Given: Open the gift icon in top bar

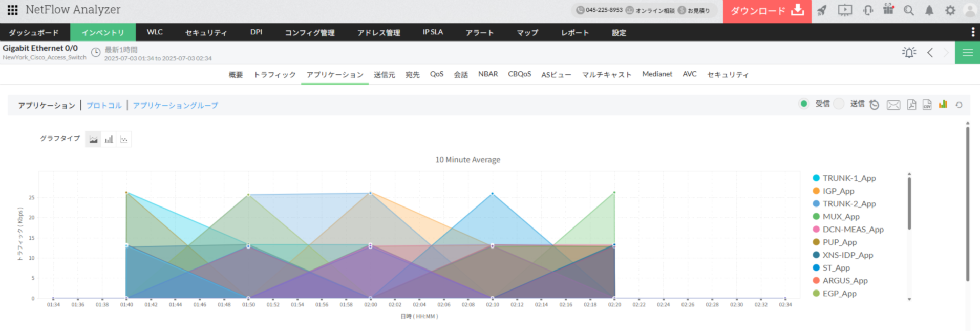Looking at the screenshot, I should pyautogui.click(x=888, y=9).
